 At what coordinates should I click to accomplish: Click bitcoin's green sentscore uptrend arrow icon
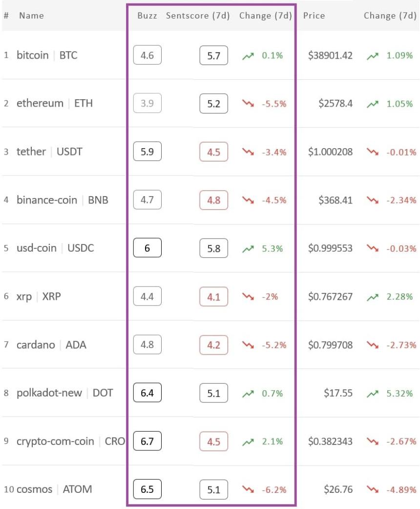point(249,56)
